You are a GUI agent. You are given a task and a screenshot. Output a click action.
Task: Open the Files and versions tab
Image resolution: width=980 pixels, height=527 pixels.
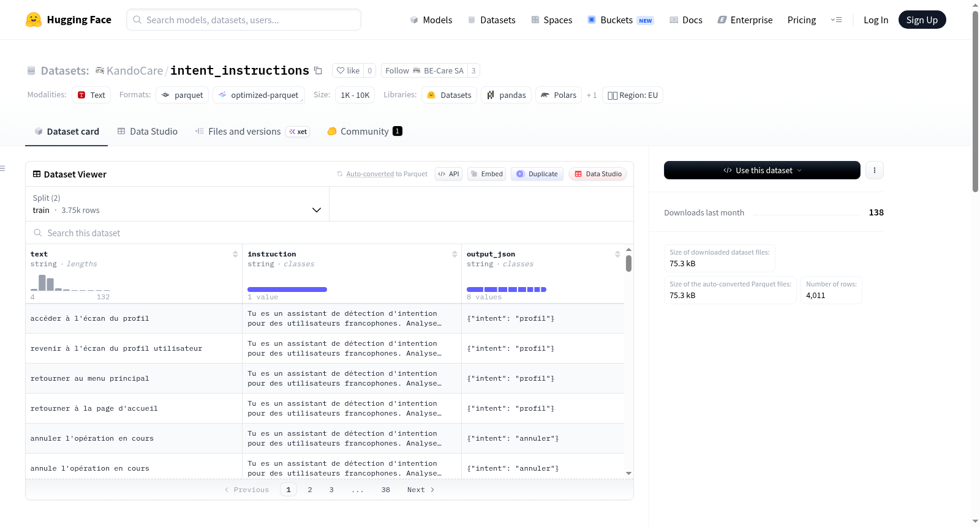(x=252, y=132)
